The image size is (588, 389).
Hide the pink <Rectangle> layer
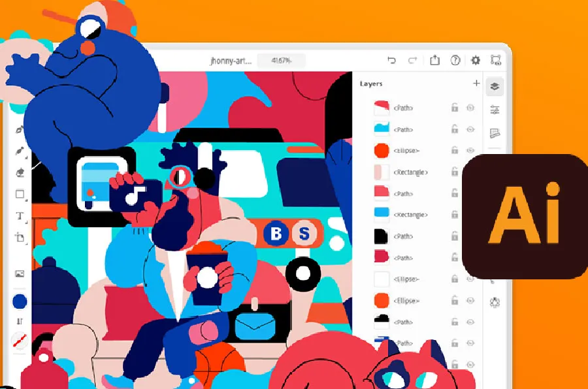tap(469, 172)
